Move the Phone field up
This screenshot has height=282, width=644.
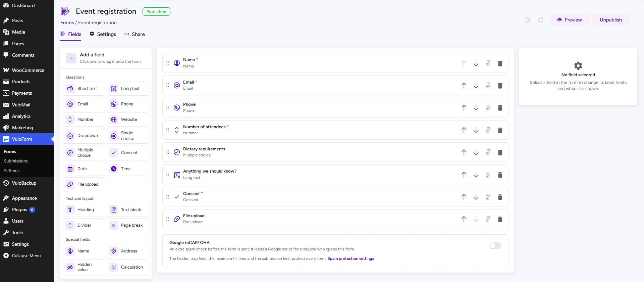[464, 108]
